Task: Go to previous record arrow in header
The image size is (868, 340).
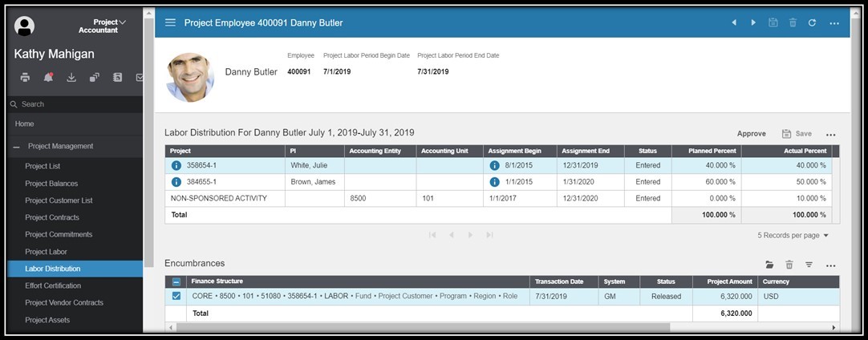Action: point(734,22)
